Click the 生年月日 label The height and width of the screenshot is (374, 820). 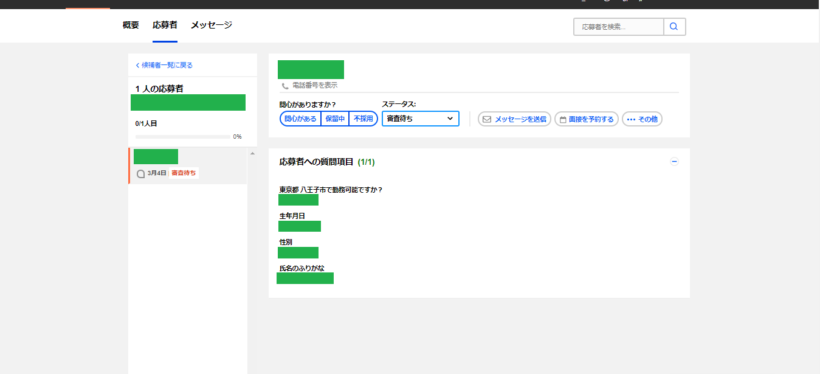(292, 216)
